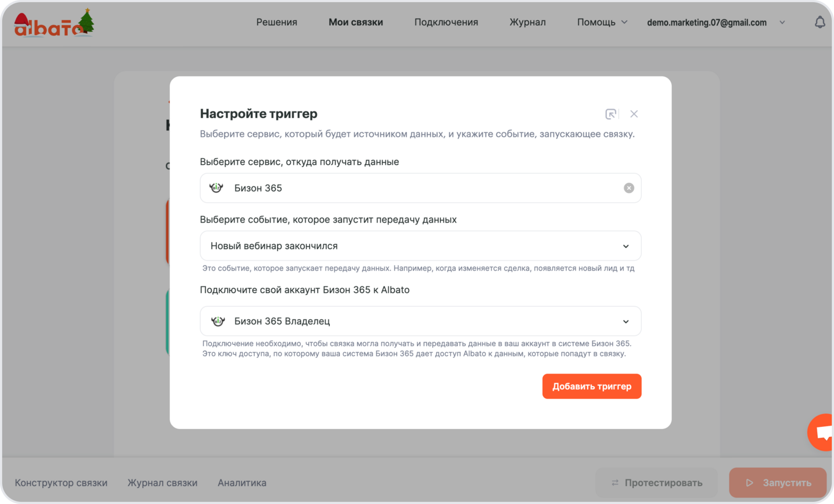834x504 pixels.
Task: Click Бизон 365 icon in account field
Action: [218, 322]
